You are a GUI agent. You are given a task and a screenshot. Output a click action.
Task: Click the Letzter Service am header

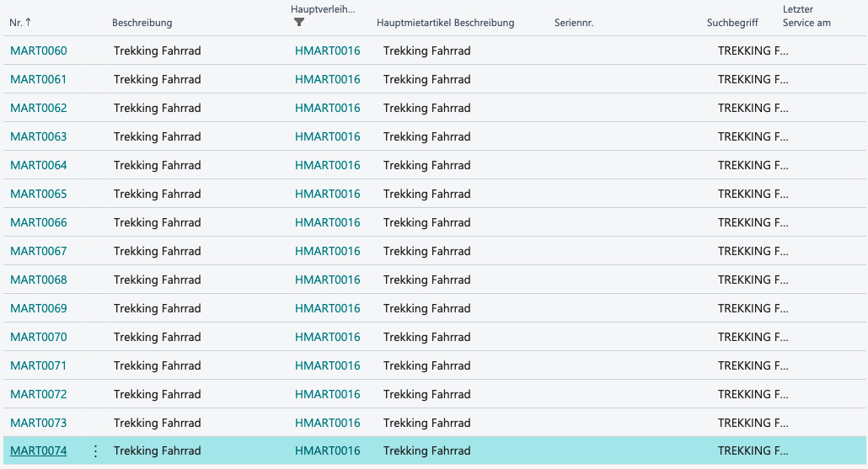coord(806,16)
